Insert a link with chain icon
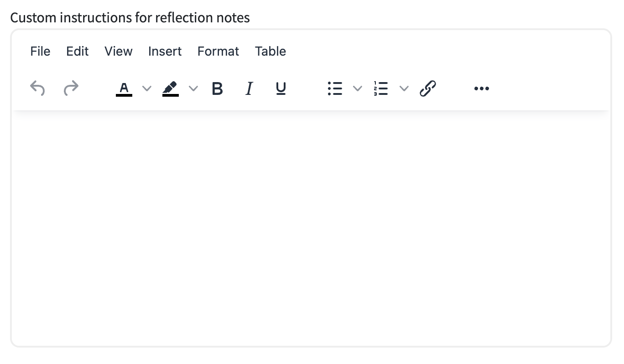The width and height of the screenshot is (624, 364). [428, 88]
